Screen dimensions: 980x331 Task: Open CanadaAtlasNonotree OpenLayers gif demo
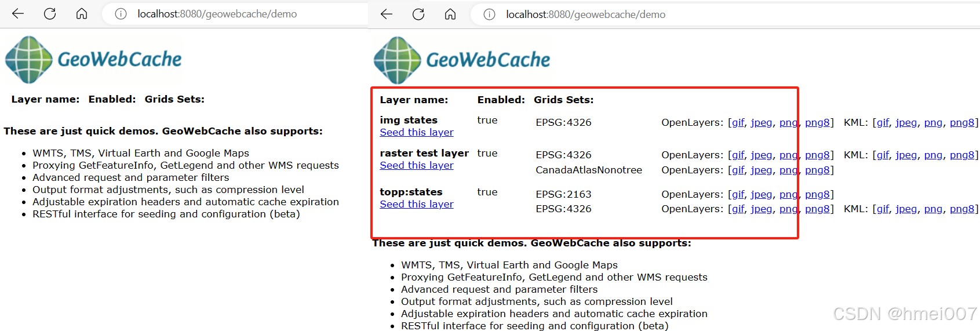click(738, 170)
